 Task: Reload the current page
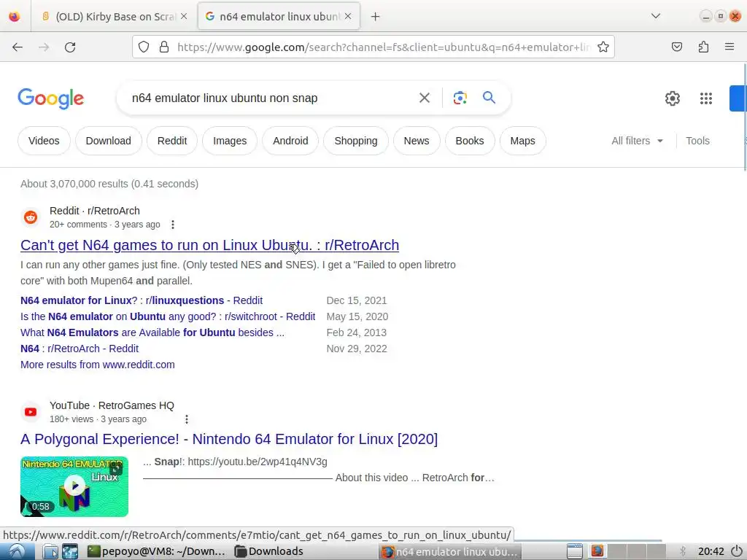pos(70,47)
